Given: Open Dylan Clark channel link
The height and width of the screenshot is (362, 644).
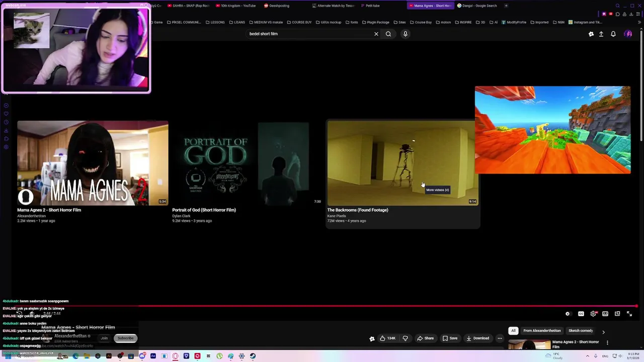Looking at the screenshot, I should click(x=181, y=216).
